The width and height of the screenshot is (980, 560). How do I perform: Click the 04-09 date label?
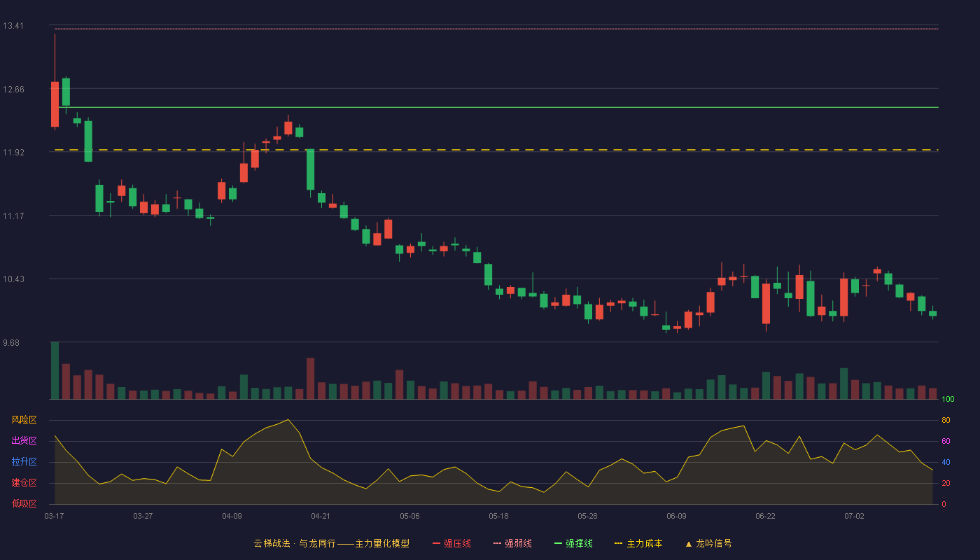coord(232,516)
